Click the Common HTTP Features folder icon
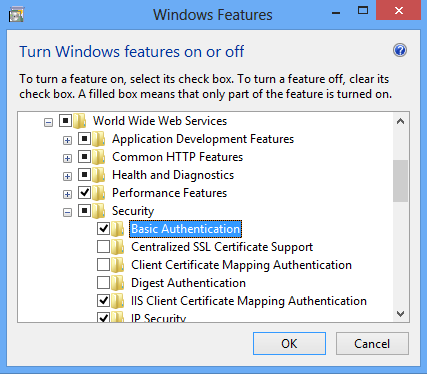 point(99,157)
